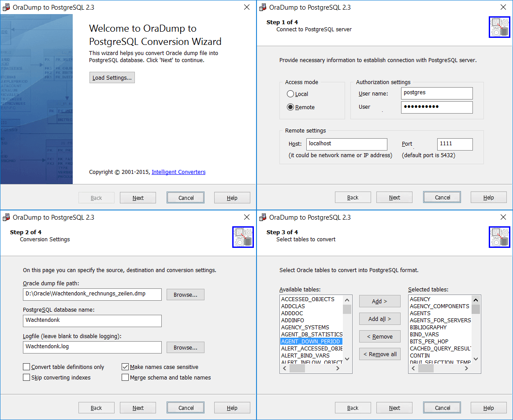Close the Welcome wizard window

tap(247, 7)
